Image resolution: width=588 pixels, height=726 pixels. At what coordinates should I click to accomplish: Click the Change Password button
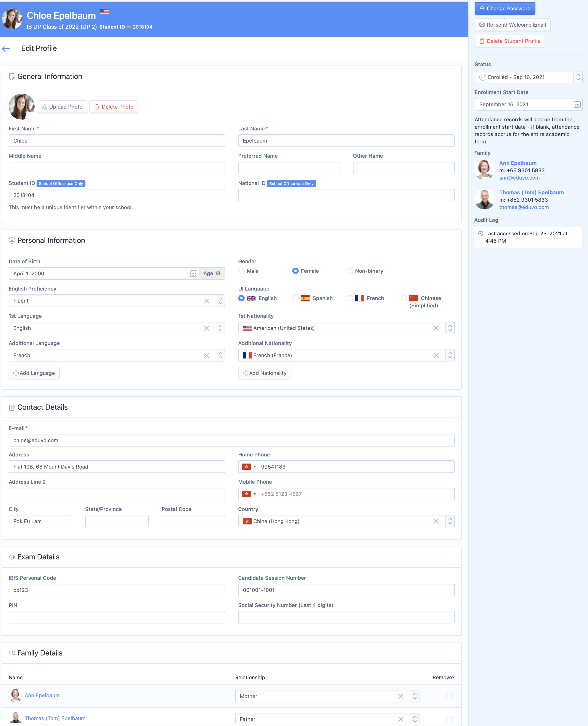[x=505, y=8]
